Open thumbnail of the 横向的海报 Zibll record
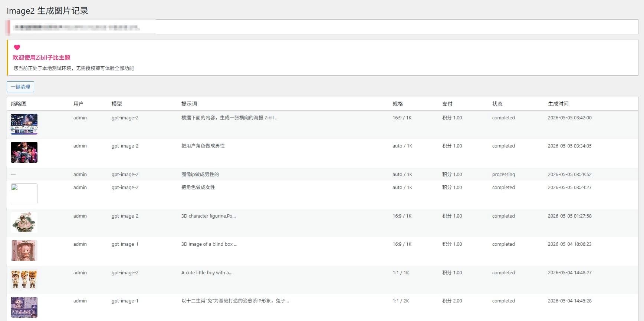This screenshot has width=644, height=321. click(24, 124)
